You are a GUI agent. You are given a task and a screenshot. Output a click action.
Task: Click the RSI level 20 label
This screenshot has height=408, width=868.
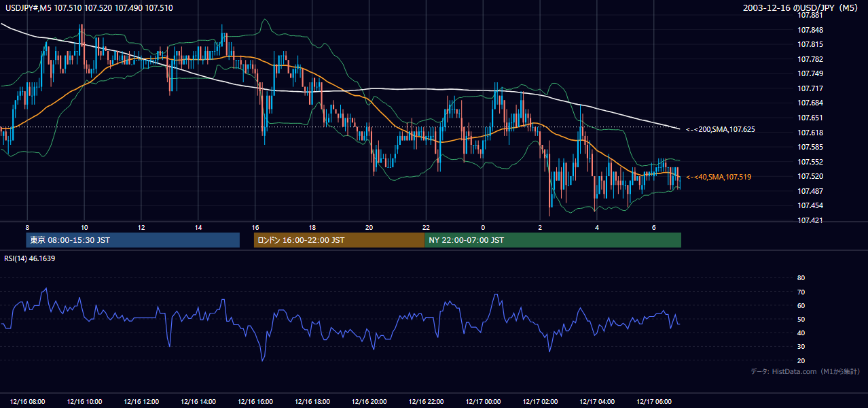[801, 360]
